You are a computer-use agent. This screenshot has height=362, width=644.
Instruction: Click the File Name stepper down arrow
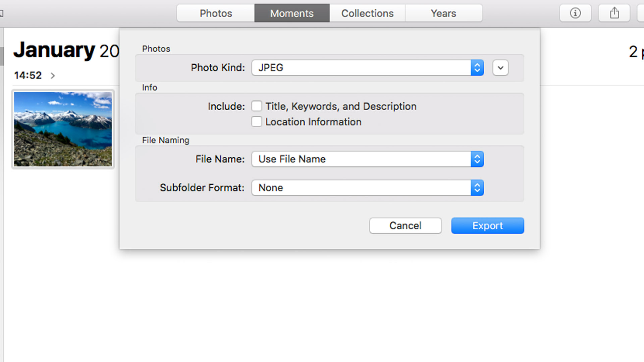pos(477,162)
